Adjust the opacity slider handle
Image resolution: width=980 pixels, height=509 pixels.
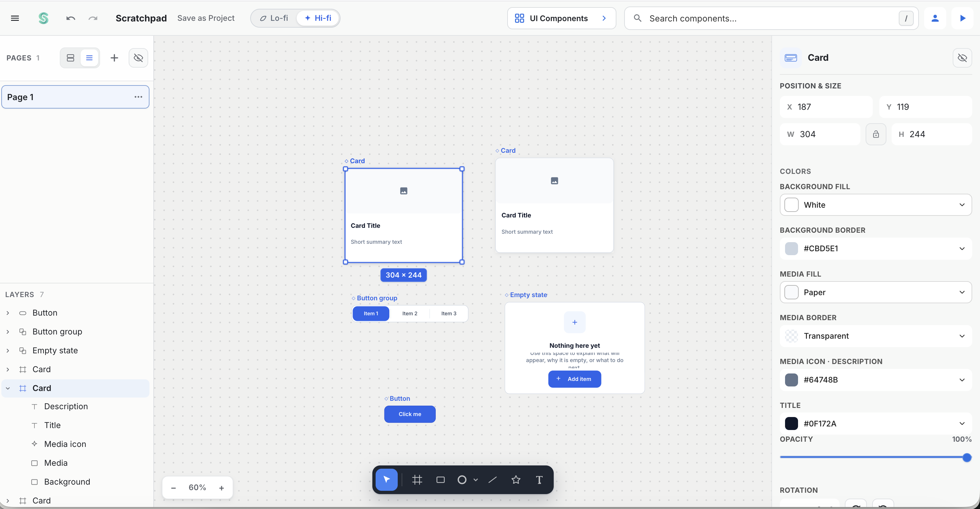967,458
